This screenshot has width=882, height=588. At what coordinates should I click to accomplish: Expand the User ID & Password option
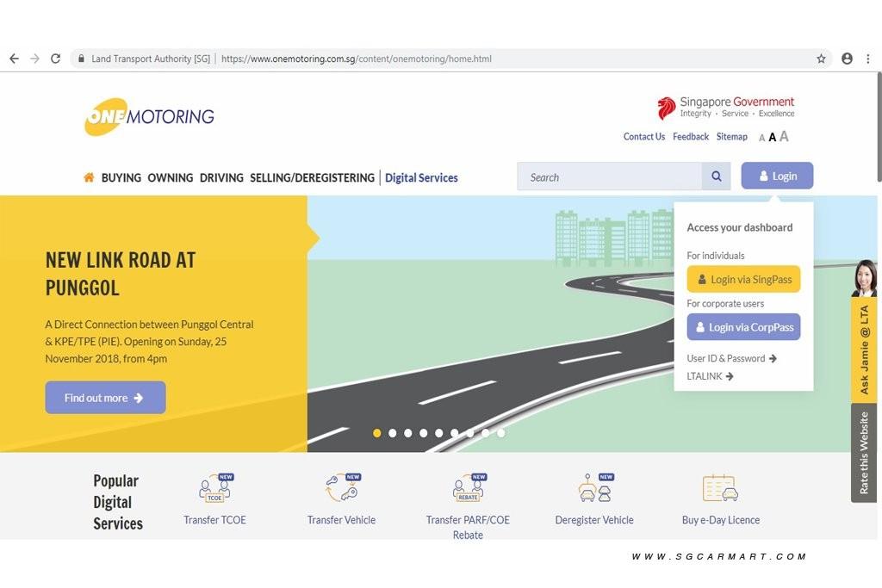tap(731, 358)
